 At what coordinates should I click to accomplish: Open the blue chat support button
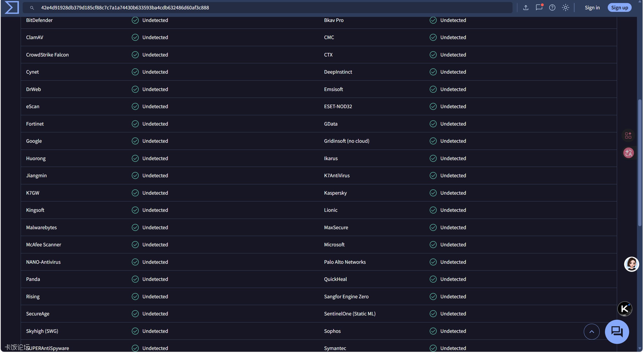[617, 332]
